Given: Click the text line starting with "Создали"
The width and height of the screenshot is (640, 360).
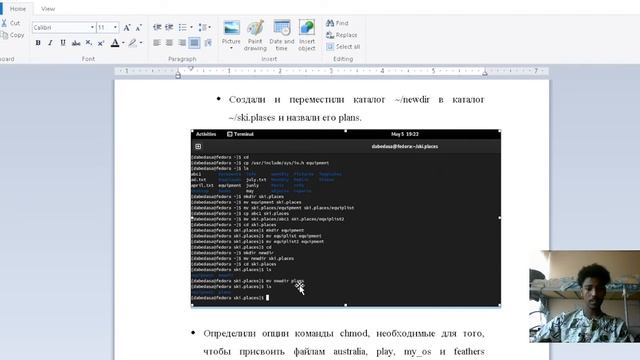Looking at the screenshot, I should tap(356, 100).
